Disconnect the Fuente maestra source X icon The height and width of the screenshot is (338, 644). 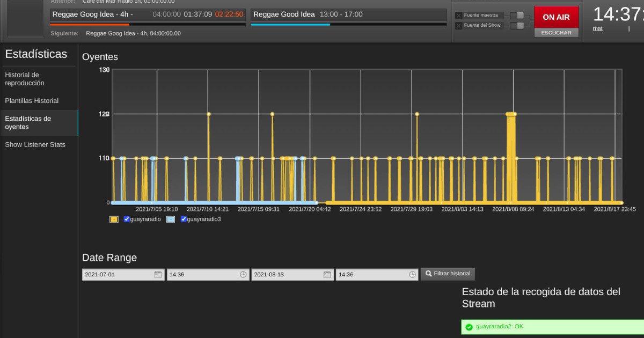pos(459,16)
